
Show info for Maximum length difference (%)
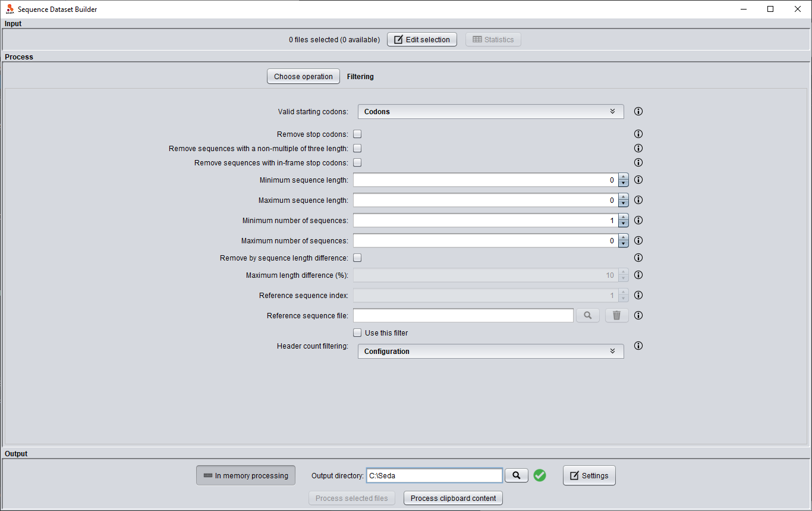[x=638, y=275]
